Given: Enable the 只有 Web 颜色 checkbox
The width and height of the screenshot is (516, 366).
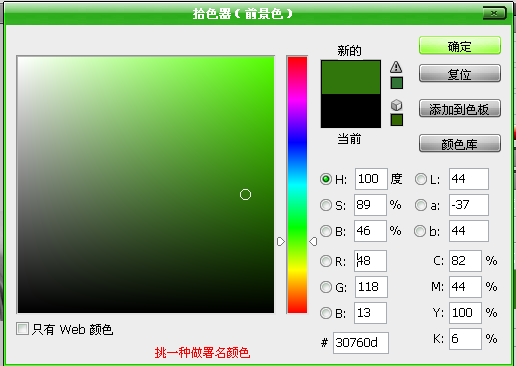Looking at the screenshot, I should (x=22, y=329).
